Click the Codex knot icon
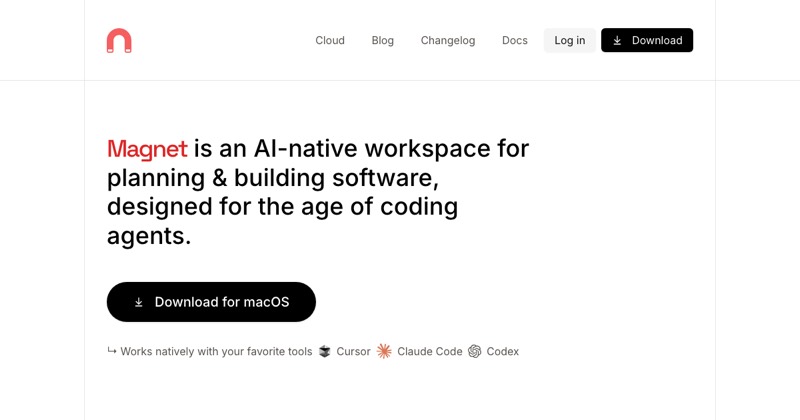The width and height of the screenshot is (800, 420). point(474,352)
